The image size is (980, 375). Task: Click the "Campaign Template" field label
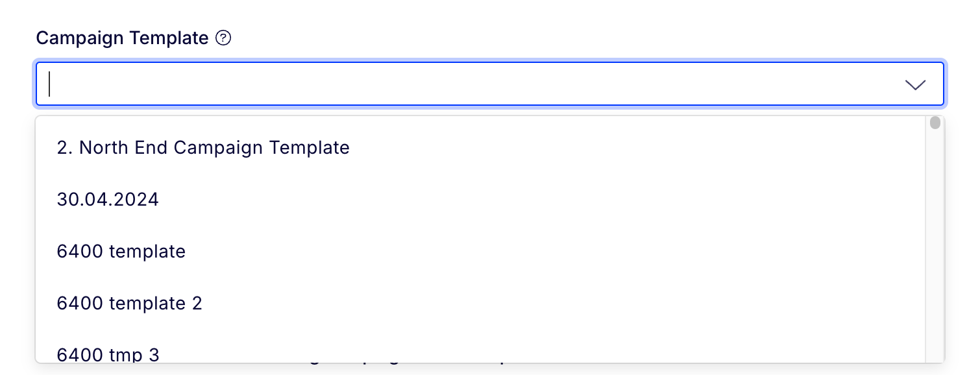tap(122, 38)
